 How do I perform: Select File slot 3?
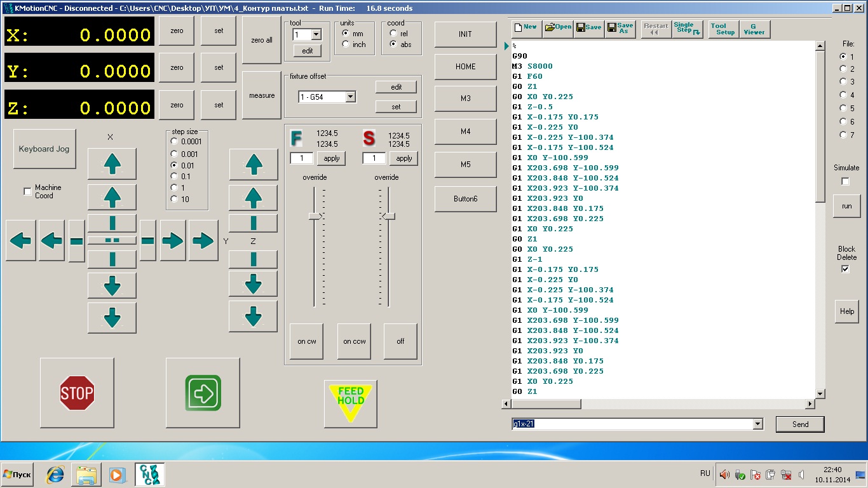pos(843,81)
